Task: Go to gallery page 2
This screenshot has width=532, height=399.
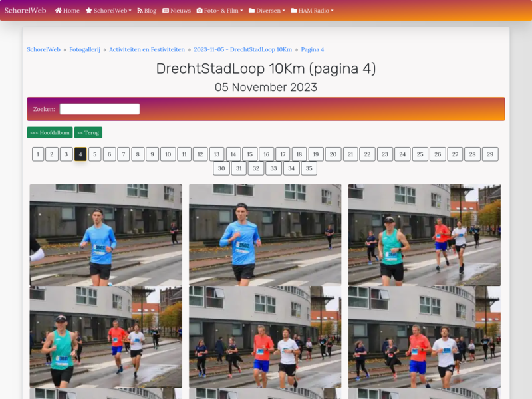Action: [52, 154]
